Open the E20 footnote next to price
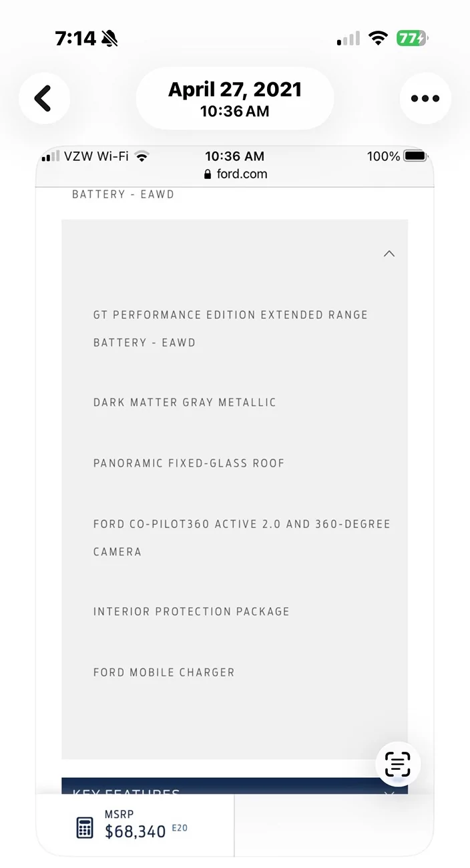Image resolution: width=470 pixels, height=868 pixels. point(180,828)
